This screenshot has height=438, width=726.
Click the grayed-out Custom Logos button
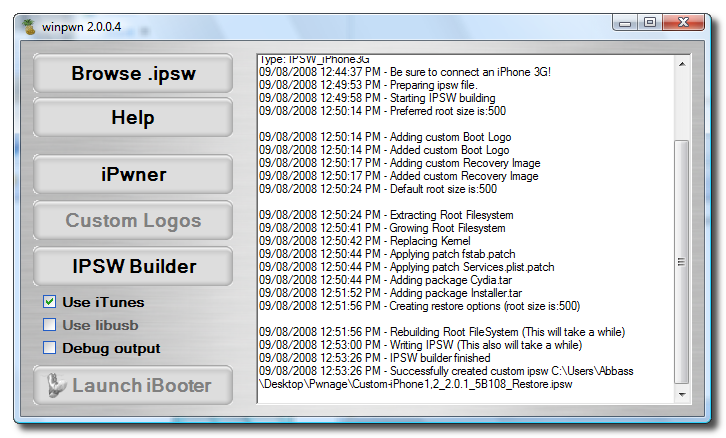point(133,221)
